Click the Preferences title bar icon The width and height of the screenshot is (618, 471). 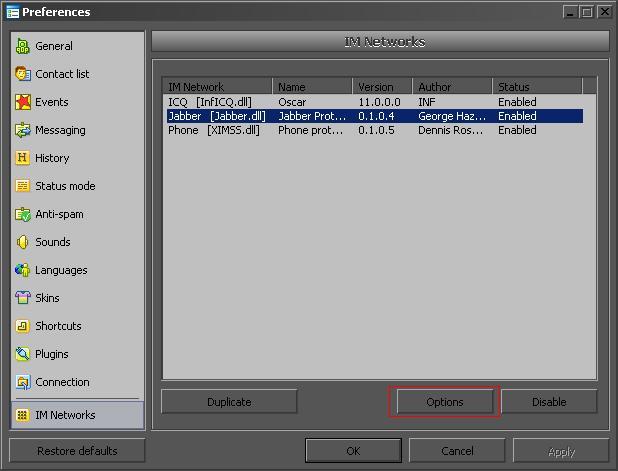tap(13, 12)
